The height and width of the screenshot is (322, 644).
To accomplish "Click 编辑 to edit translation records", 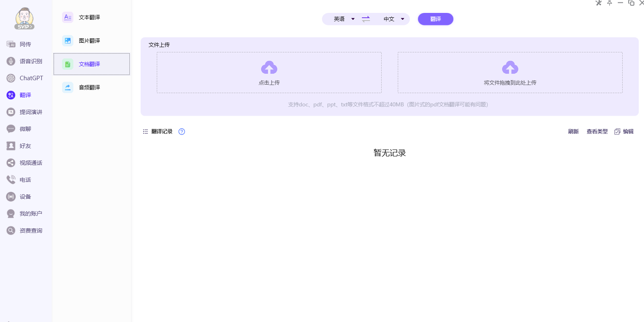I will pyautogui.click(x=624, y=131).
